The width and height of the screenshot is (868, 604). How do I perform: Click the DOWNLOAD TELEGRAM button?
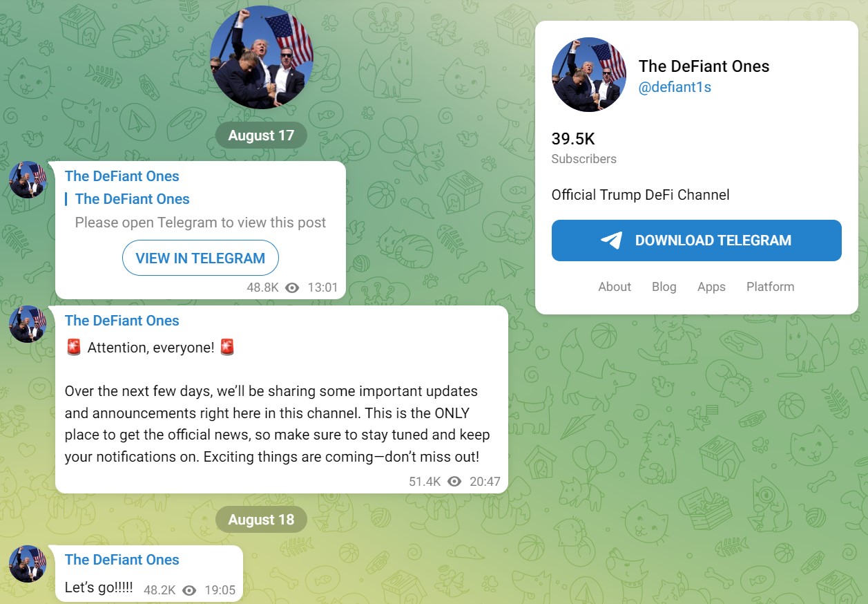click(x=697, y=240)
